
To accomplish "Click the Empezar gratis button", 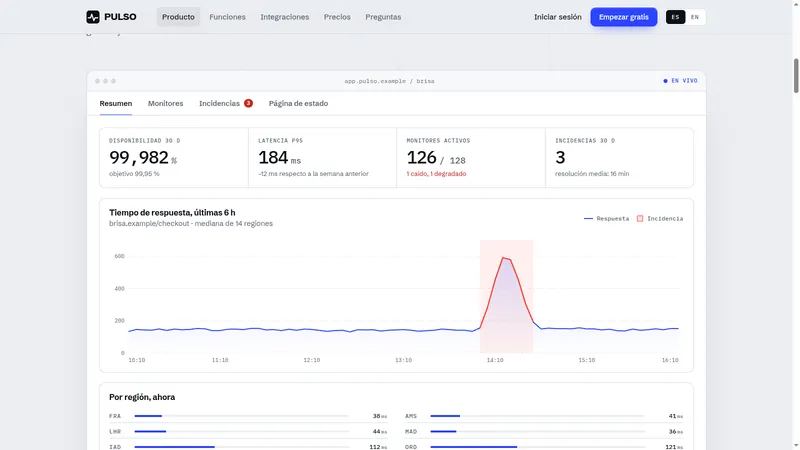I will (x=623, y=17).
